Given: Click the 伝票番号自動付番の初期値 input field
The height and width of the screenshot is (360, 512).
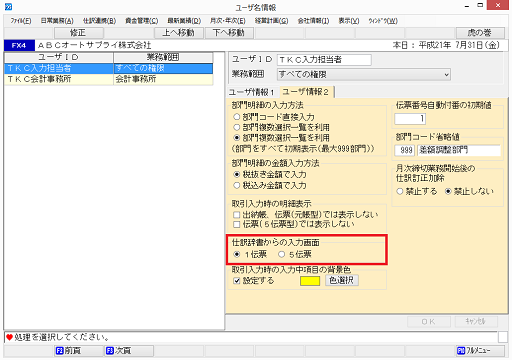Looking at the screenshot, I should click(x=410, y=119).
